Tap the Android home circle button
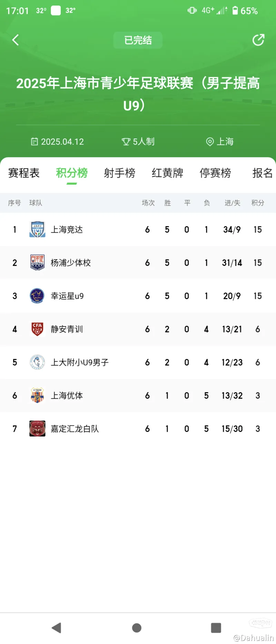 137,628
